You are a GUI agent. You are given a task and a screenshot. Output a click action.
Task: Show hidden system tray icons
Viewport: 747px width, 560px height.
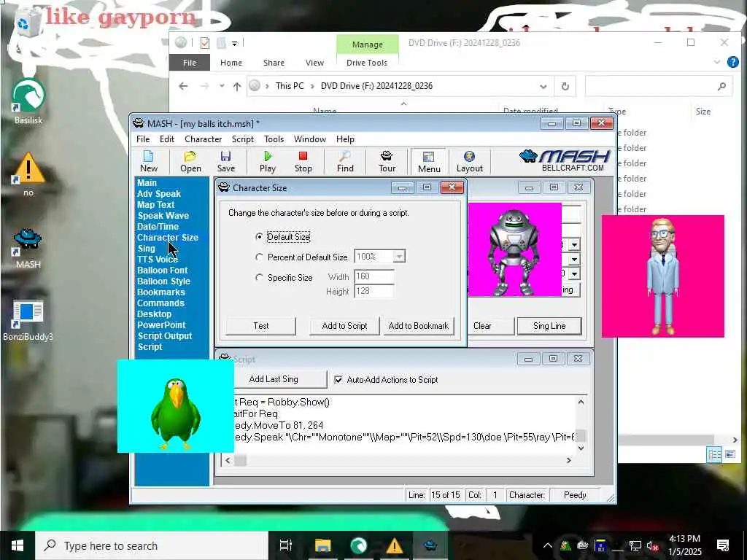pos(547,545)
